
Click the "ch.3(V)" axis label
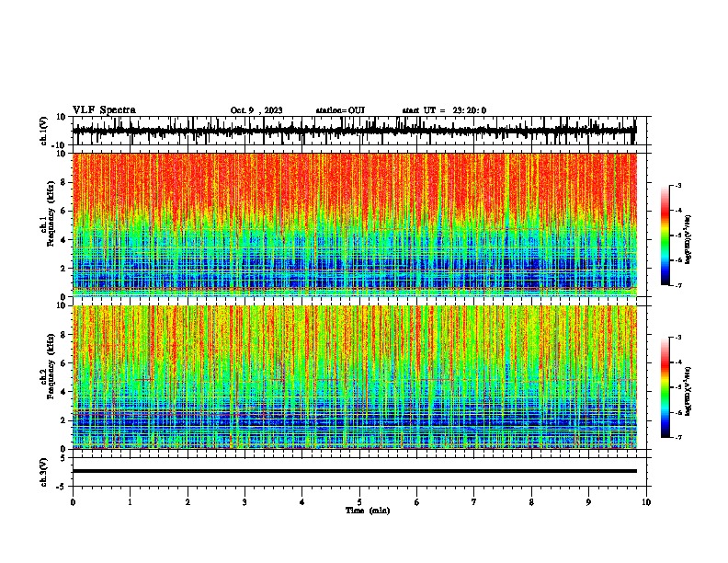pos(44,472)
